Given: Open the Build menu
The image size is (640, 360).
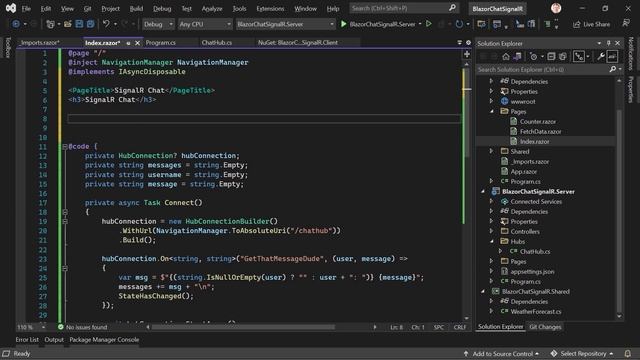Looking at the screenshot, I should pos(136,8).
